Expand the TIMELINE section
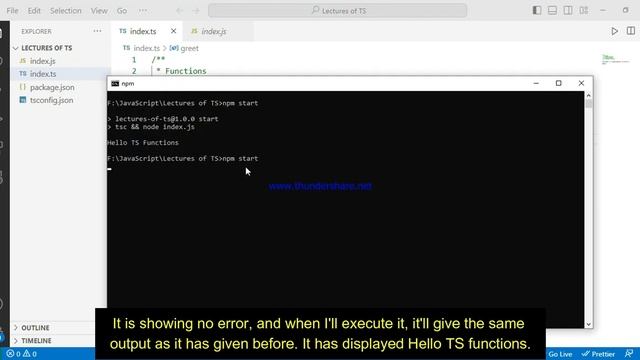The width and height of the screenshot is (640, 360). click(36, 340)
